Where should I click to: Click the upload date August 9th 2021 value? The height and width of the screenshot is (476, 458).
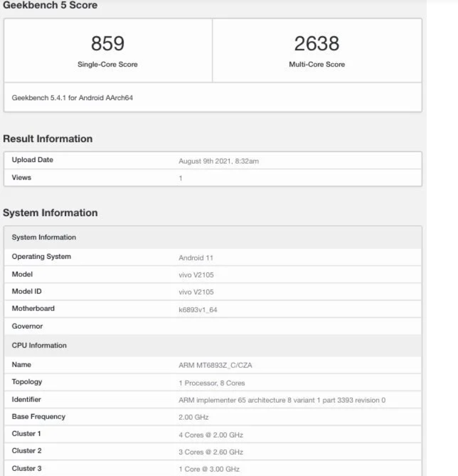click(x=219, y=161)
